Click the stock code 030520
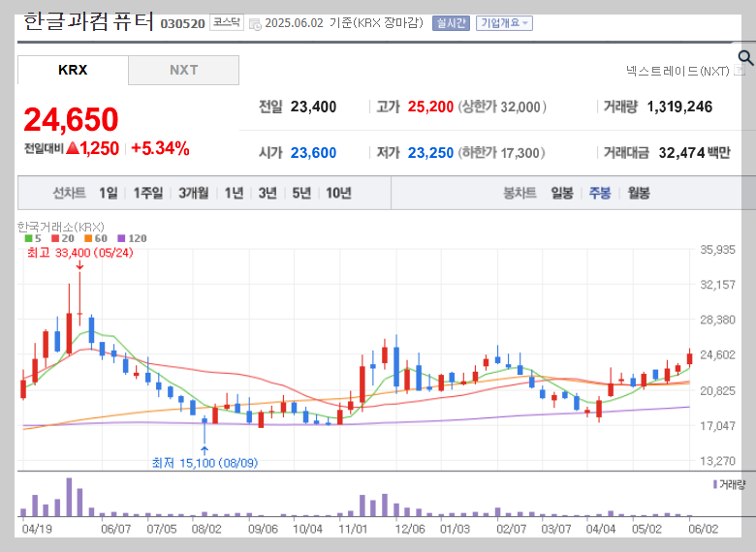This screenshot has height=552, width=756. pos(183,23)
